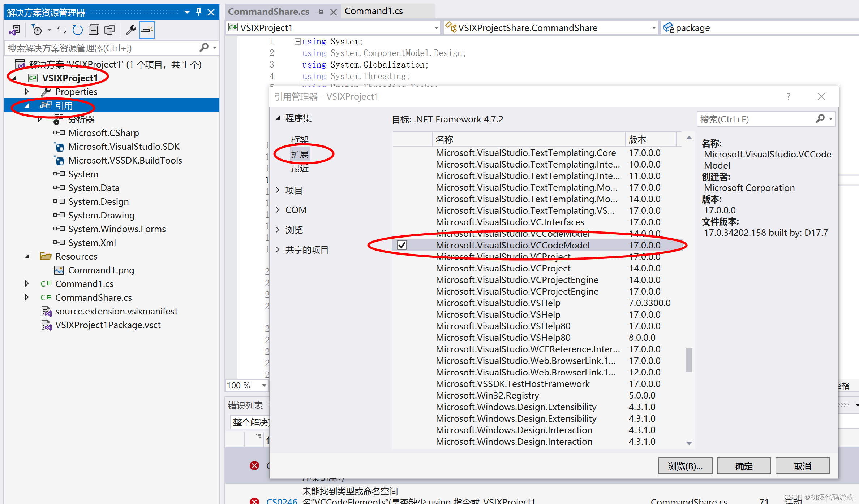Click the 浏览(B)... button
Image resolution: width=859 pixels, height=504 pixels.
pos(685,466)
